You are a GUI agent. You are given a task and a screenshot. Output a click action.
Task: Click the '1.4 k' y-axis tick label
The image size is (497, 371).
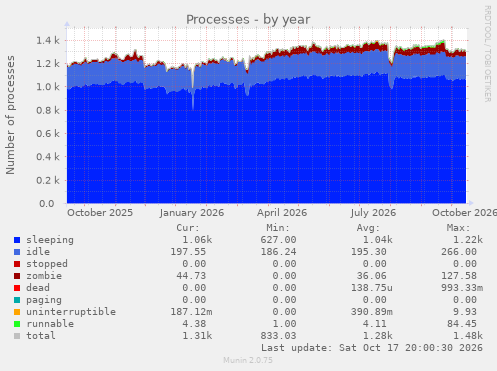(x=48, y=41)
